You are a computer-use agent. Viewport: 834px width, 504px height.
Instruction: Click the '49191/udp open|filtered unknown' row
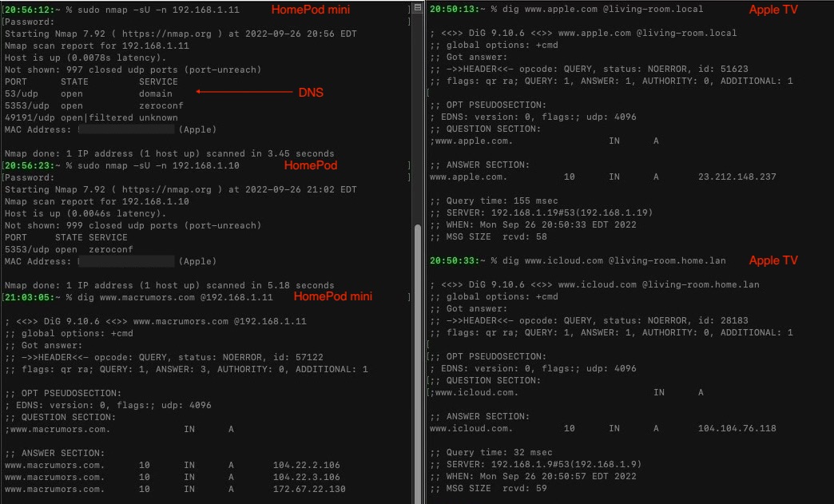tap(91, 117)
